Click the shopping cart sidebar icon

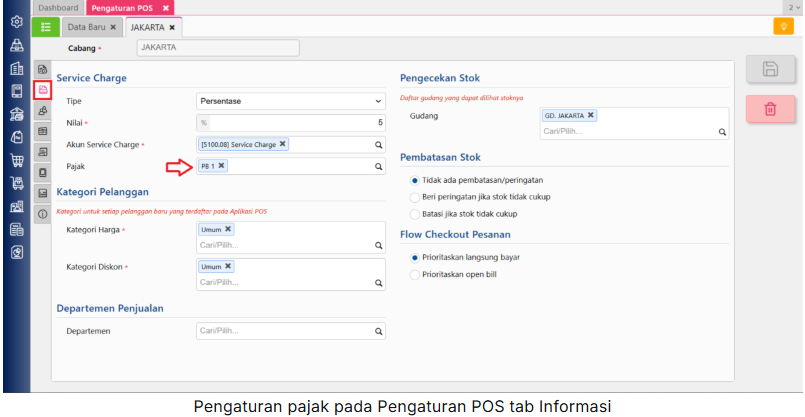tap(16, 160)
